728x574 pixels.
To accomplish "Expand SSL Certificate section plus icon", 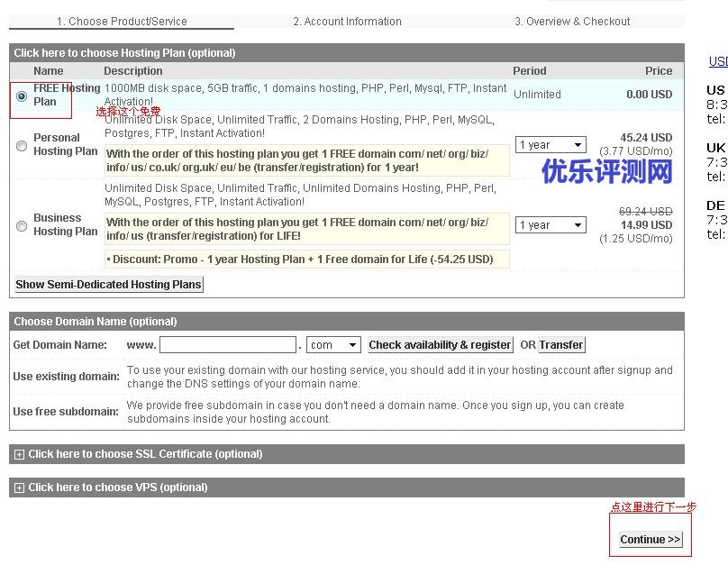I will coord(19,454).
